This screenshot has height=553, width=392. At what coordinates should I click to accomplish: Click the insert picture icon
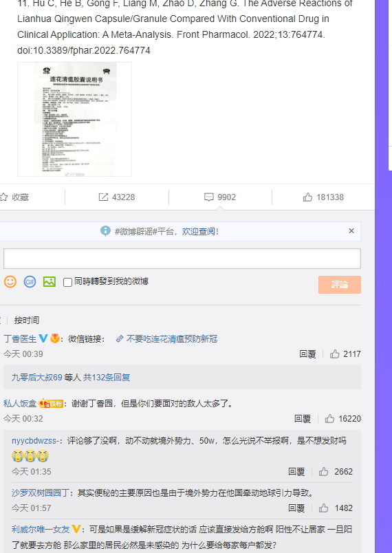50,281
